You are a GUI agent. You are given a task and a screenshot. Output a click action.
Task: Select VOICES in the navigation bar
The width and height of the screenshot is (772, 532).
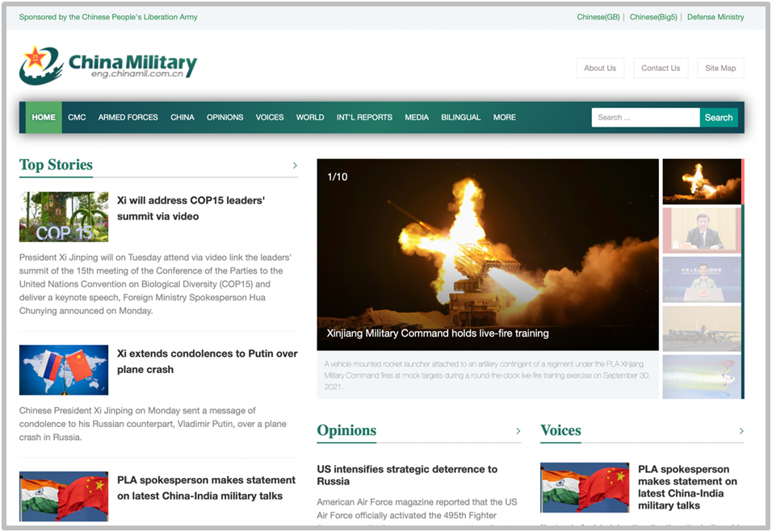click(x=270, y=118)
